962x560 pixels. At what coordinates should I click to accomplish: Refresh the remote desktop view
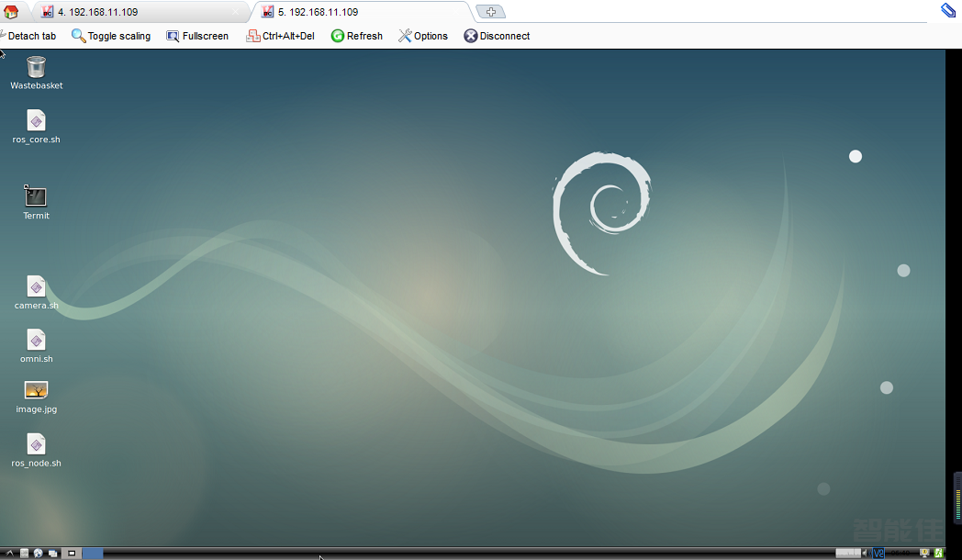[356, 36]
